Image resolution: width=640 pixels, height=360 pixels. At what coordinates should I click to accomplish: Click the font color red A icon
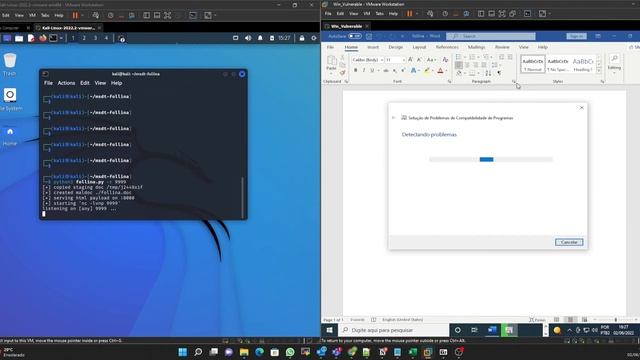[x=440, y=71]
